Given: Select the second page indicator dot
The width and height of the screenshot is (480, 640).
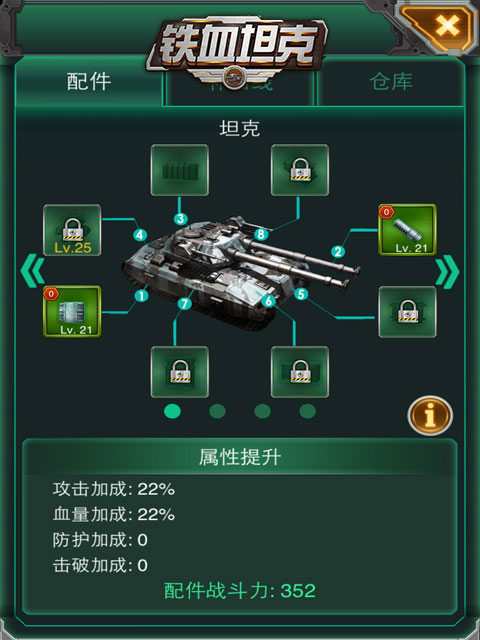Looking at the screenshot, I should point(217,411).
